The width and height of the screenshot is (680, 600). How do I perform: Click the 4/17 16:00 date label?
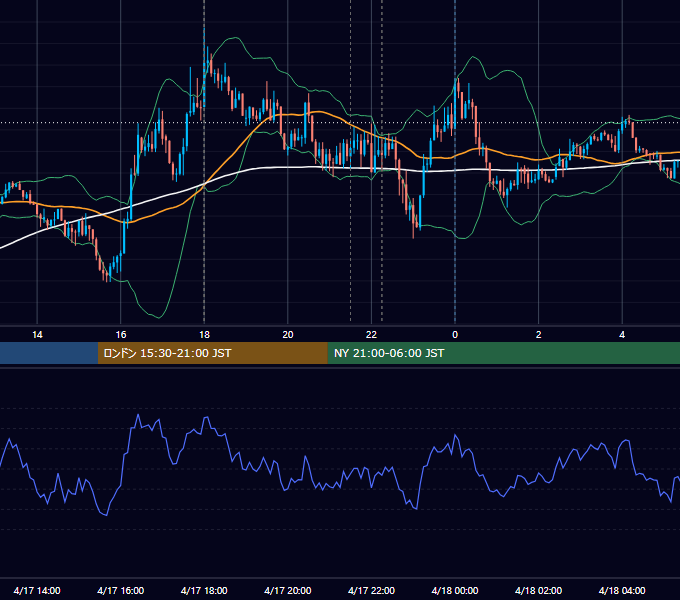(121, 590)
